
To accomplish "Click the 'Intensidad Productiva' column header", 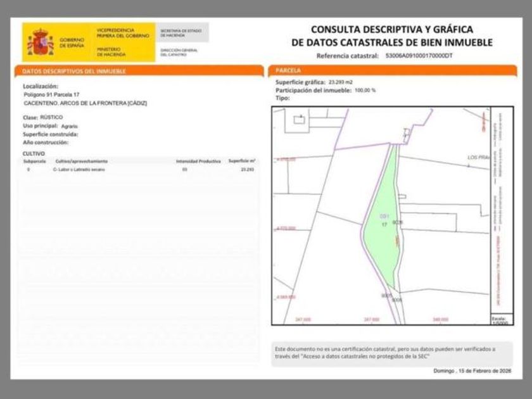I will click(x=198, y=161).
